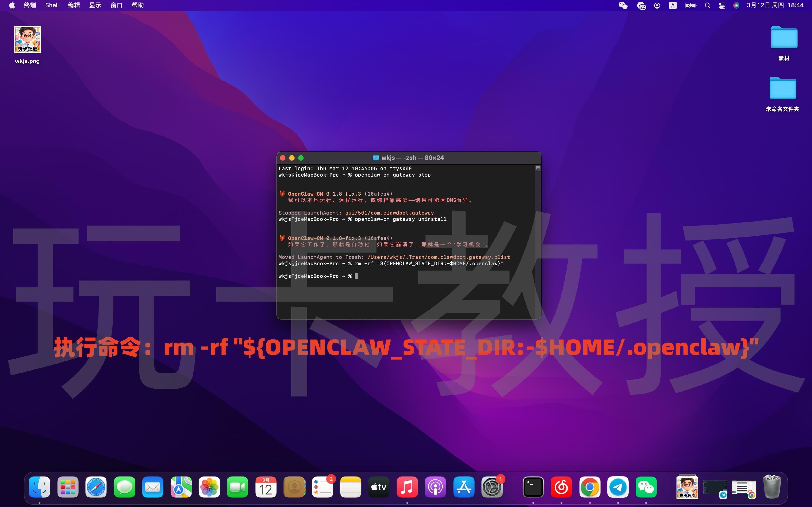
Task: Open the Photos app from the Dock
Action: click(209, 487)
